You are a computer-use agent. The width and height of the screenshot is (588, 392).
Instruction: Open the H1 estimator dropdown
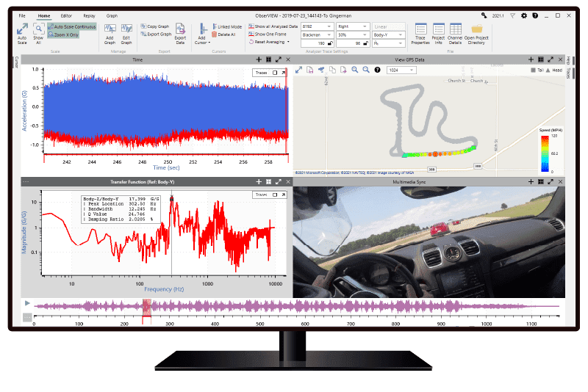[389, 43]
